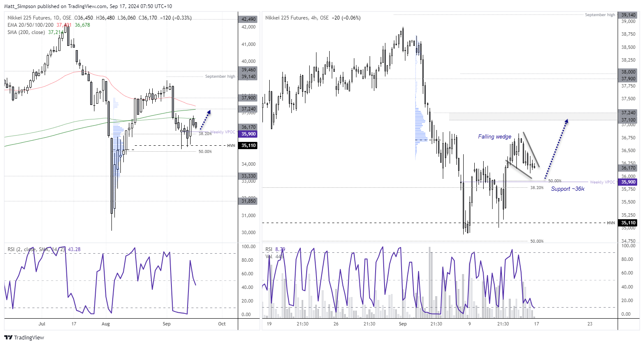
Task: Click the EMA 20/50/100/200 indicator legend
Action: 31,25
